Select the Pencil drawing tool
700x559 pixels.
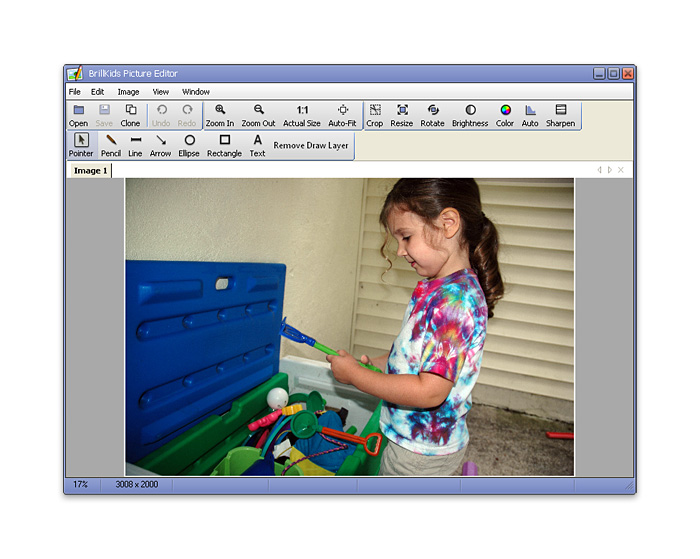click(111, 146)
